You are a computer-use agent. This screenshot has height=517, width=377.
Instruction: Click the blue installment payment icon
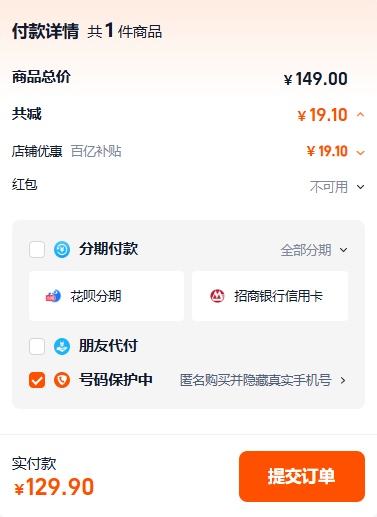(x=62, y=250)
